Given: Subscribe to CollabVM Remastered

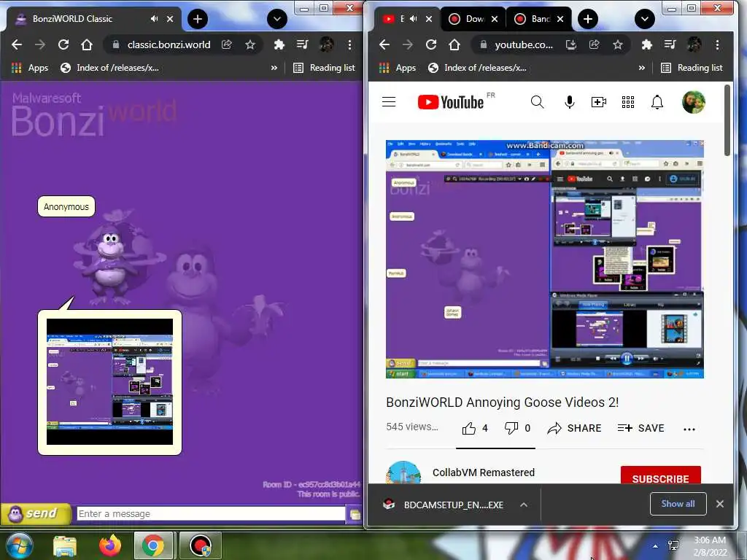Looking at the screenshot, I should (x=660, y=476).
